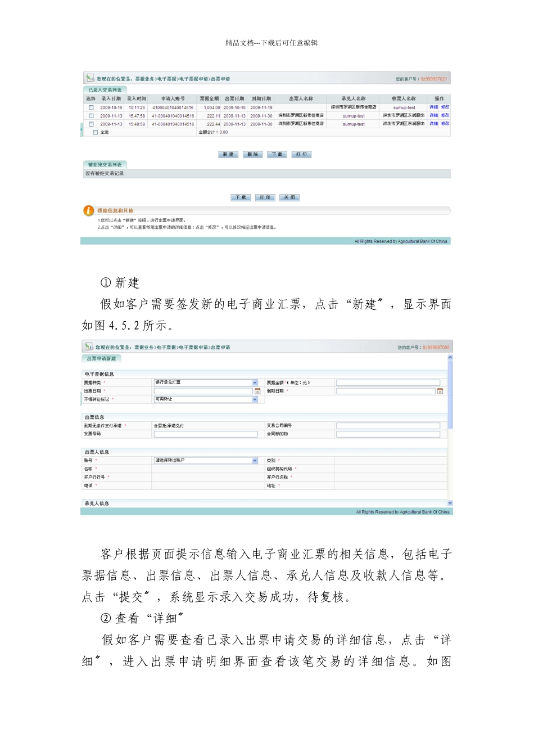
Task: Click the scrollbar up arrow of the form
Action: 450,357
